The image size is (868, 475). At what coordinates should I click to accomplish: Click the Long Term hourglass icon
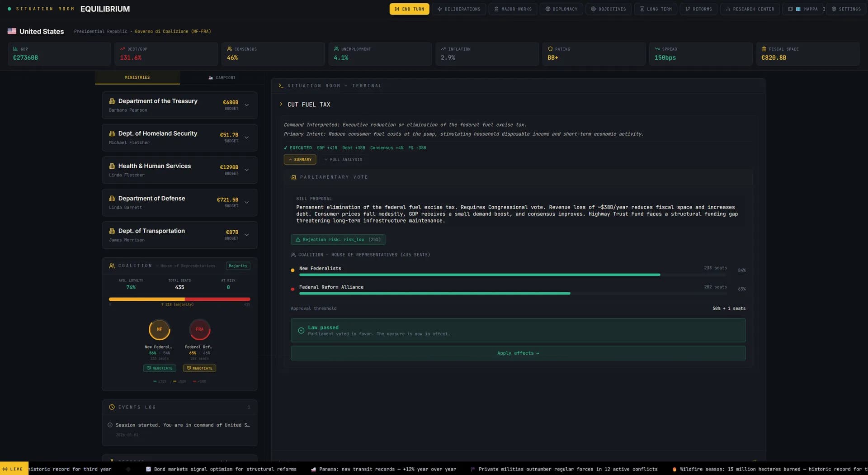point(642,9)
